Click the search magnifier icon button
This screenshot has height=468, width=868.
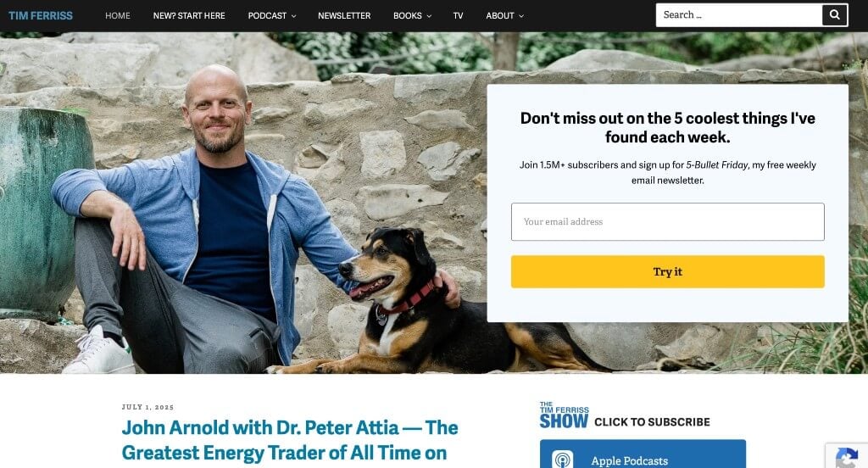point(835,15)
